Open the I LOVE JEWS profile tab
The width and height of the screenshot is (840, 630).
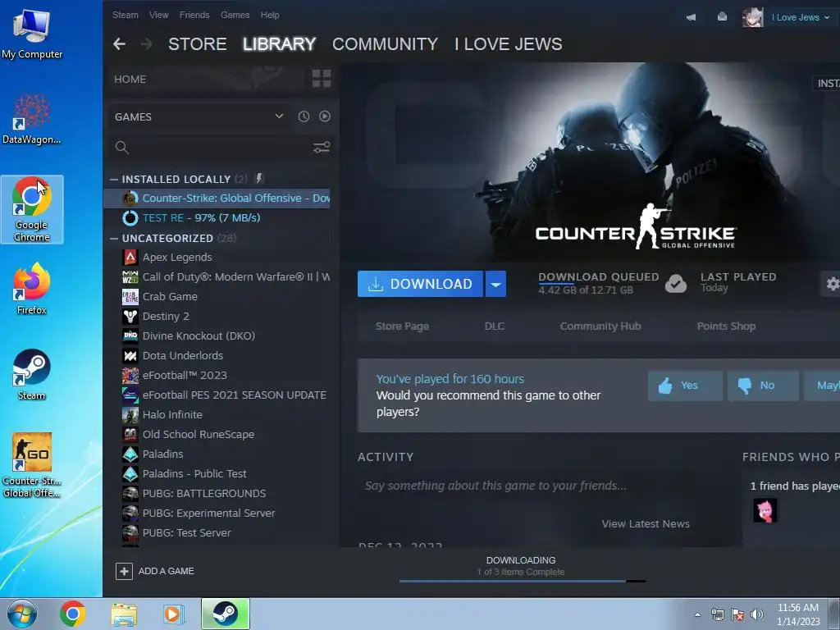tap(509, 44)
